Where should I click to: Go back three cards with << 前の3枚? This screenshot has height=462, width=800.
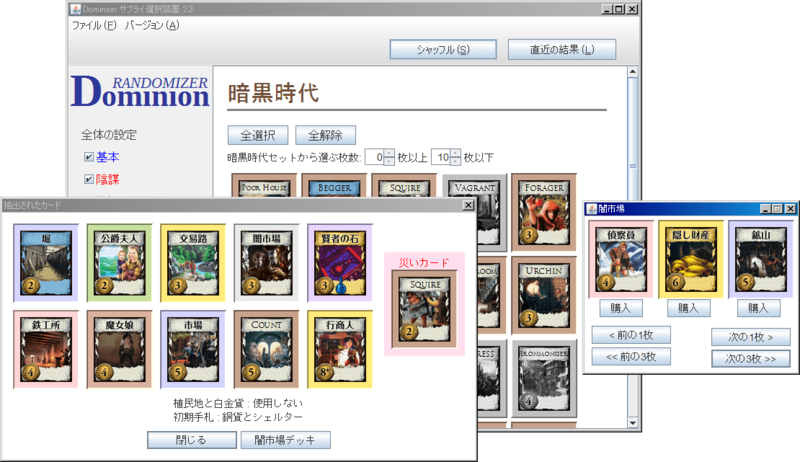(x=631, y=357)
